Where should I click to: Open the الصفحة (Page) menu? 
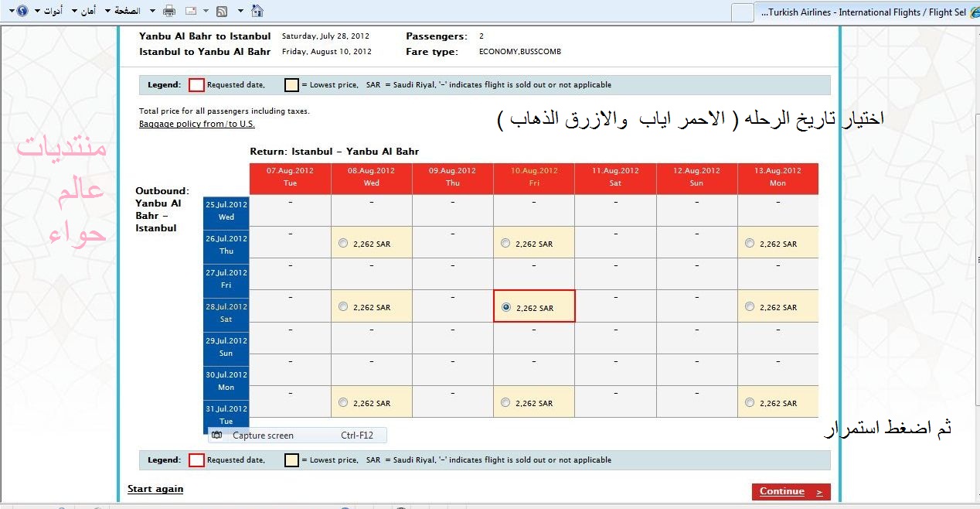pos(122,11)
